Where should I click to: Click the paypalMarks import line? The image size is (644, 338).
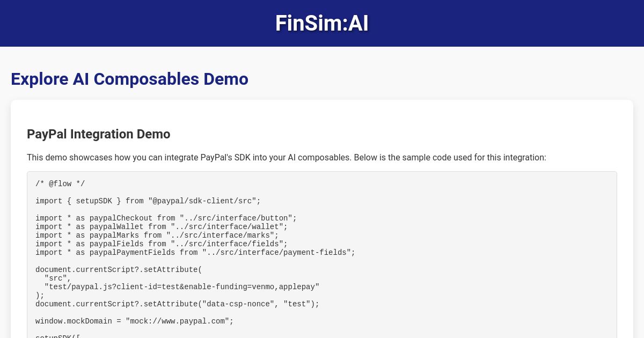tap(157, 236)
